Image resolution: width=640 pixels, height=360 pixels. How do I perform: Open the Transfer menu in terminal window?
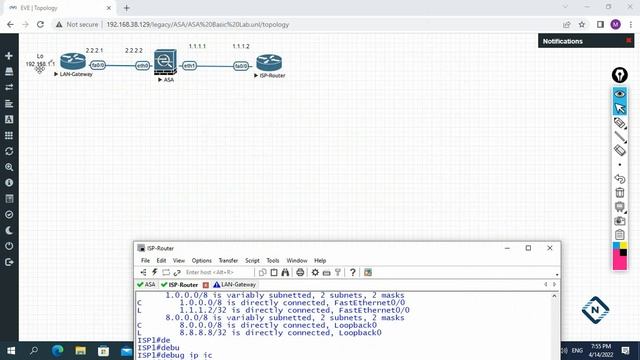(x=228, y=260)
